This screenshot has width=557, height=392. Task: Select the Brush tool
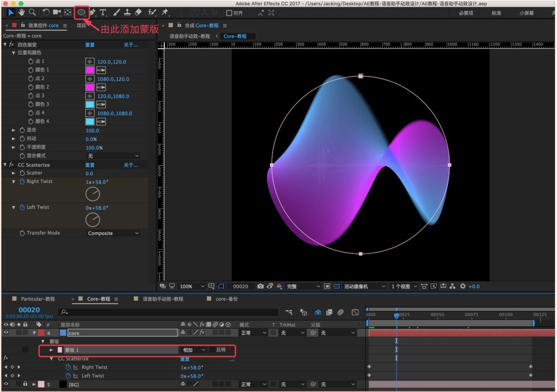(117, 13)
